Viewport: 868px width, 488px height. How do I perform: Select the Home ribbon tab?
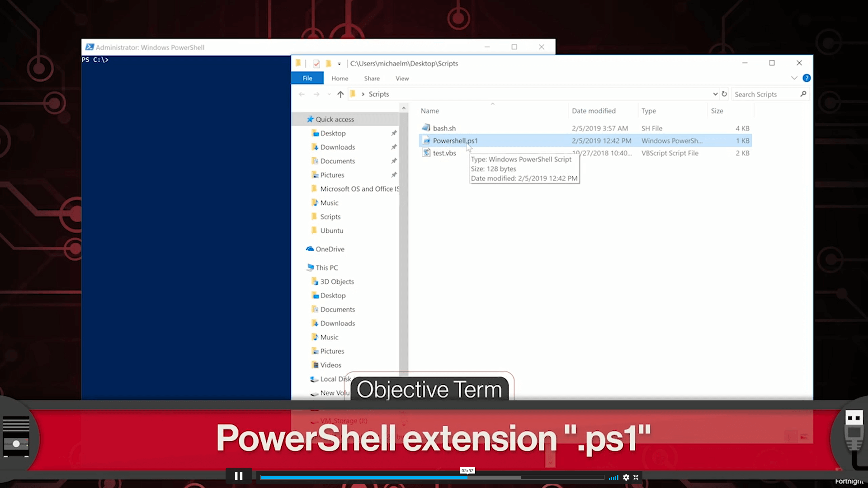point(339,78)
